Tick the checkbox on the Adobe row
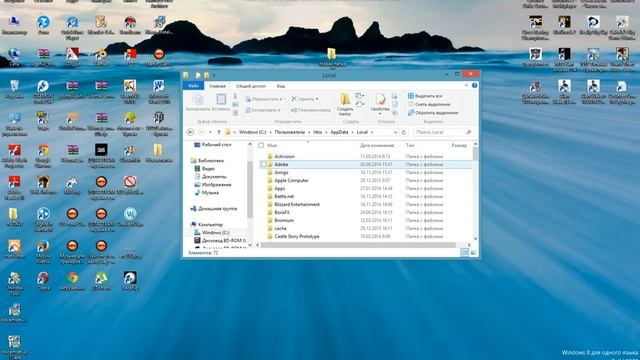Image resolution: width=640 pixels, height=360 pixels. [264, 164]
